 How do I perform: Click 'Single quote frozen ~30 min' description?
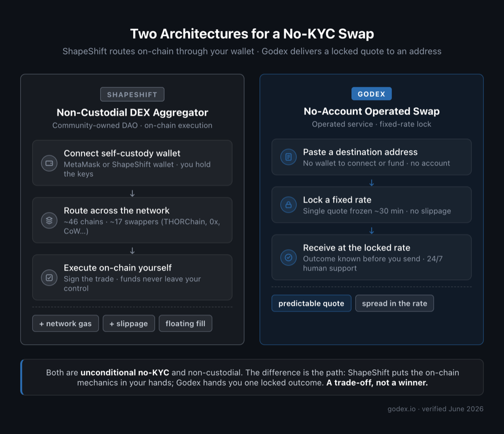pyautogui.click(x=376, y=211)
